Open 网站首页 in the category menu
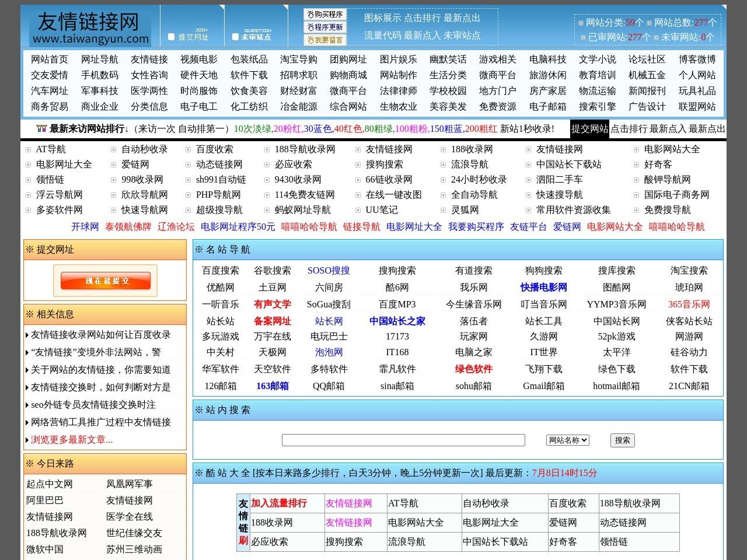The height and width of the screenshot is (560, 747). click(x=50, y=60)
